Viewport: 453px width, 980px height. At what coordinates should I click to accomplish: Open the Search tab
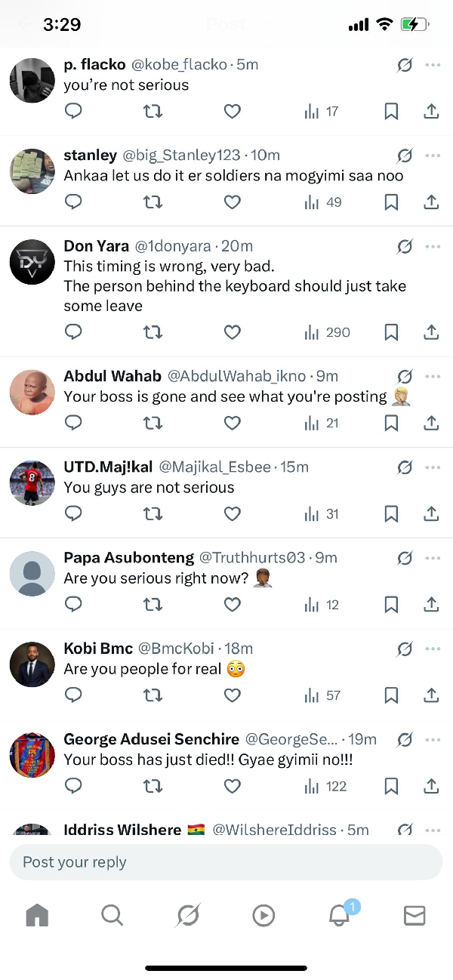pyautogui.click(x=112, y=915)
